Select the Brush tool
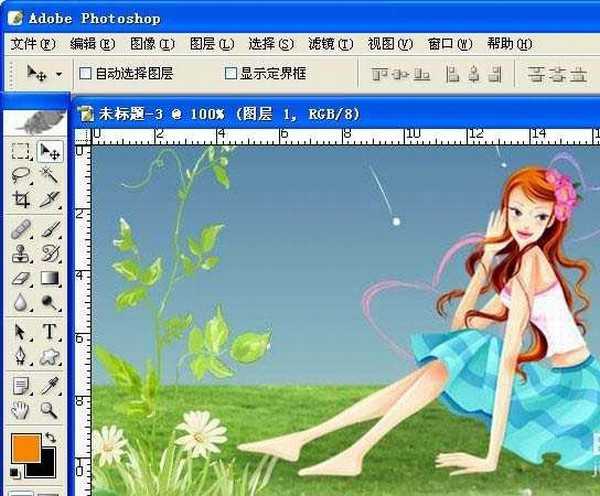Image resolution: width=600 pixels, height=496 pixels. coord(49,230)
